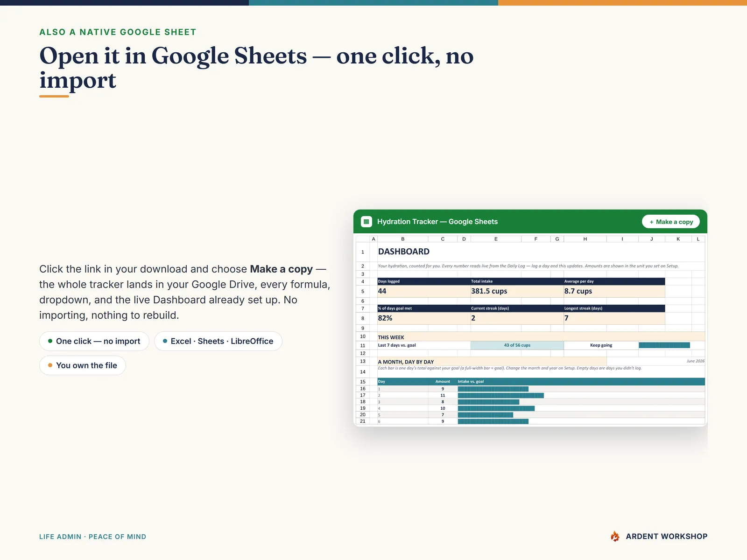Click the 'Day' table column header
The width and height of the screenshot is (747, 560).
pyautogui.click(x=402, y=382)
